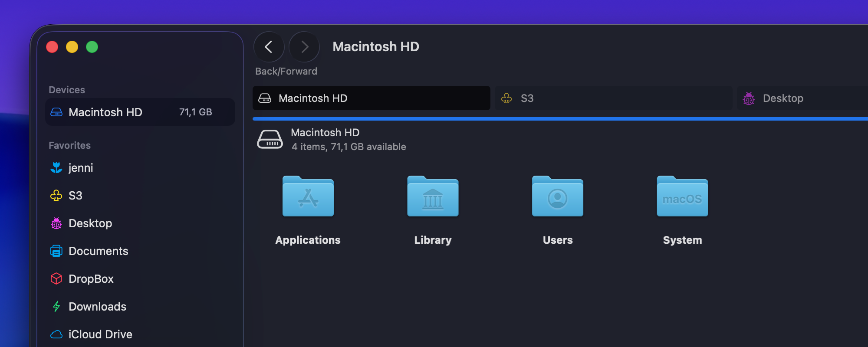Click the Macintosh HD window title
The width and height of the screenshot is (868, 347).
(x=376, y=47)
